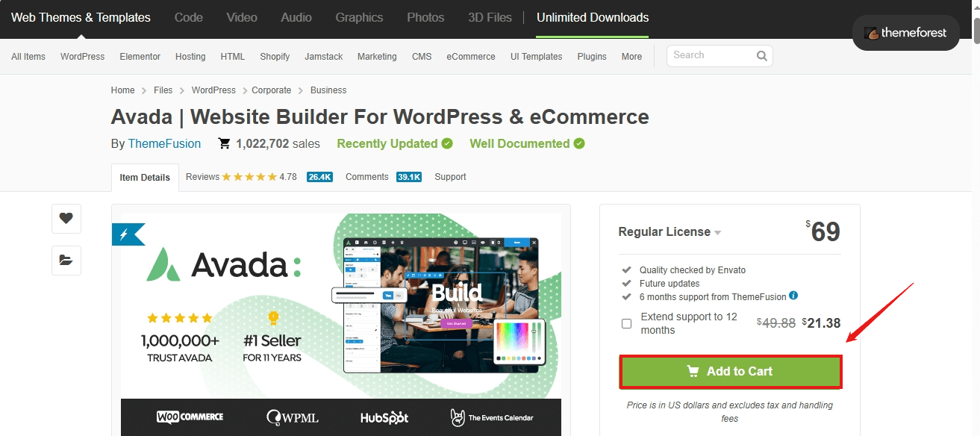The image size is (980, 436).
Task: Enable Extend support to 12 months checkbox
Action: click(x=626, y=323)
